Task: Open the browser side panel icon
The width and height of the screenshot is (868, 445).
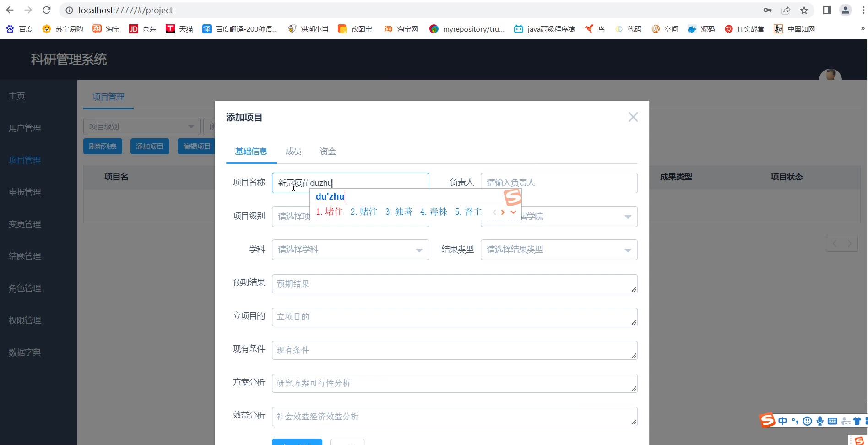Action: click(827, 10)
